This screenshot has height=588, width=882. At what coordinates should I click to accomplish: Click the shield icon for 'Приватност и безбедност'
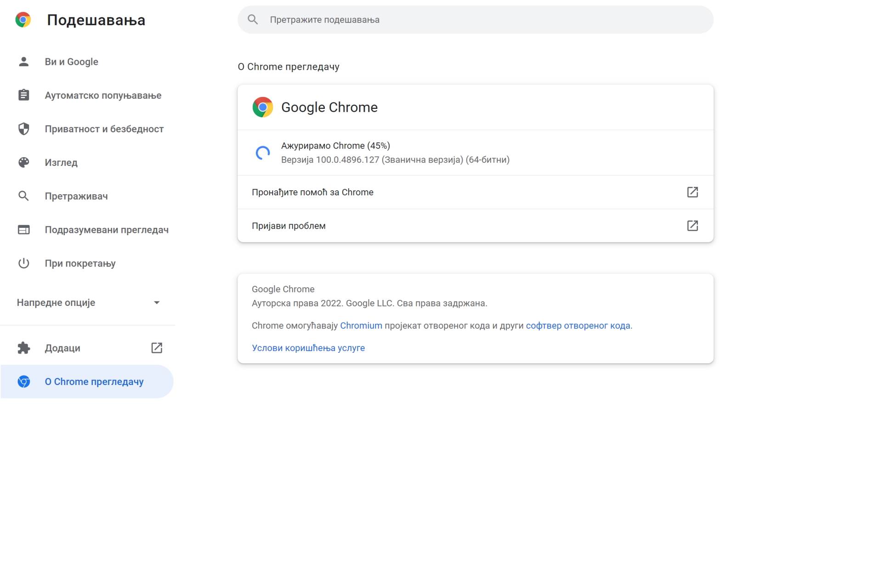coord(23,129)
